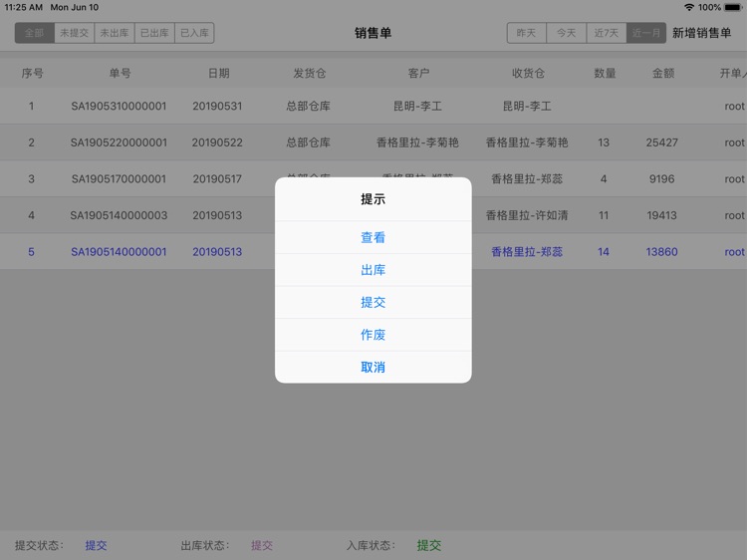
Task: Select order SA1905170000001
Action: coord(119,178)
